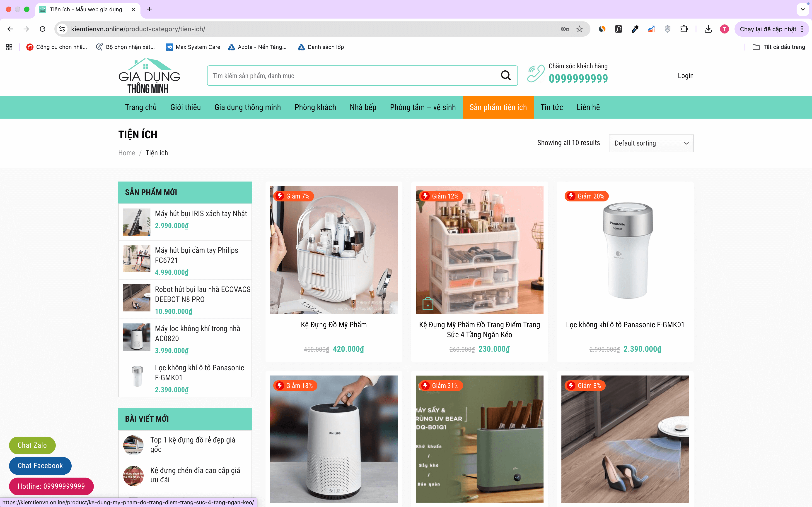Click the shopping bag add-to-cart icon
Screen dimensions: 812x507
(x=428, y=304)
